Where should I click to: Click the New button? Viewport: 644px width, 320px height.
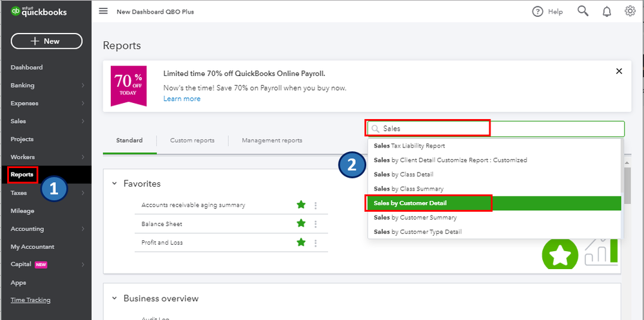click(x=46, y=41)
